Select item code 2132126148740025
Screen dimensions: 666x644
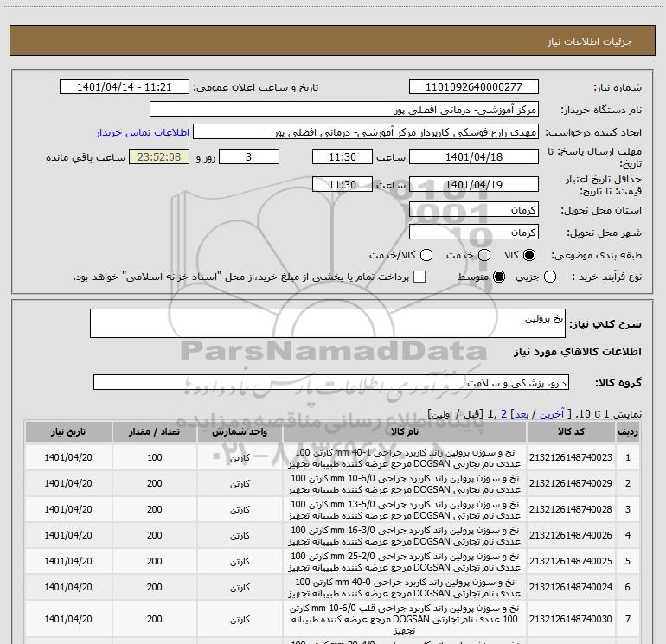pos(571,561)
